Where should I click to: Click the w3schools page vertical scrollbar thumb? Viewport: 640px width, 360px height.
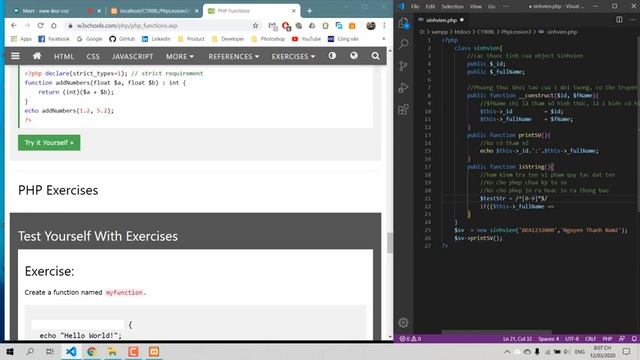pyautogui.click(x=390, y=243)
